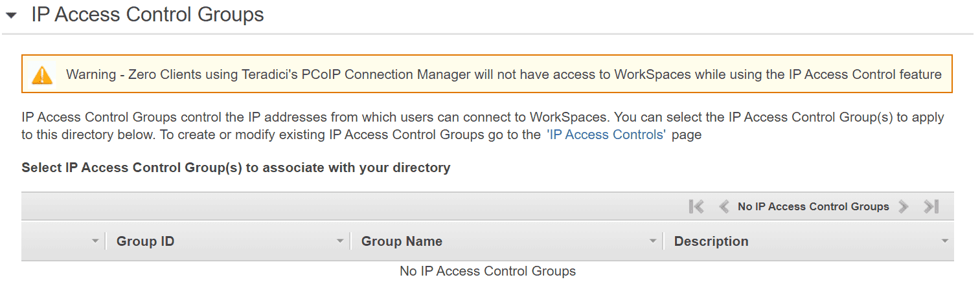
Task: Click the 'Select IP Access Control Group(s)' bold label
Action: [x=236, y=168]
